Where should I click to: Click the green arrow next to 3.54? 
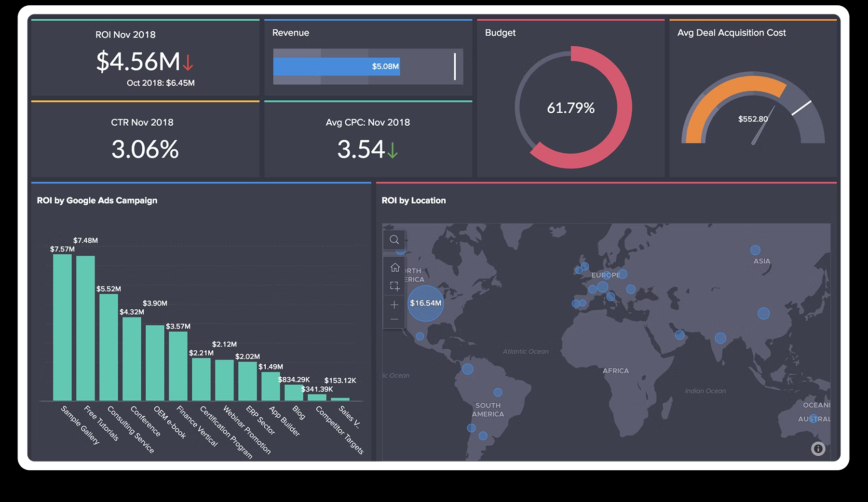392,150
